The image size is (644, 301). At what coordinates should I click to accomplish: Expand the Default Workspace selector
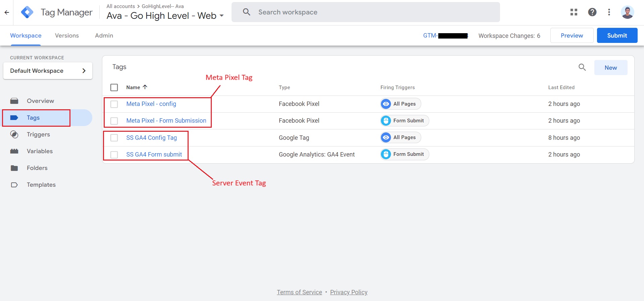[48, 71]
